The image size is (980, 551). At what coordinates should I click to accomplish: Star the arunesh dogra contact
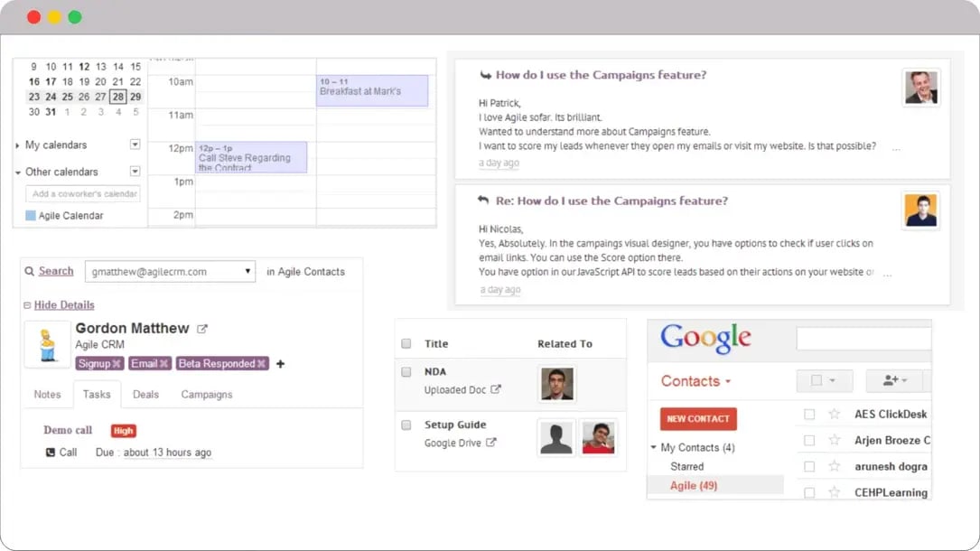coord(835,466)
